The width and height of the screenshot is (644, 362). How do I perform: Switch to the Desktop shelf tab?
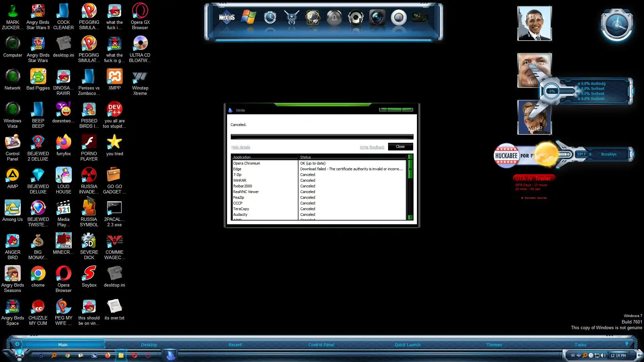[x=149, y=345]
